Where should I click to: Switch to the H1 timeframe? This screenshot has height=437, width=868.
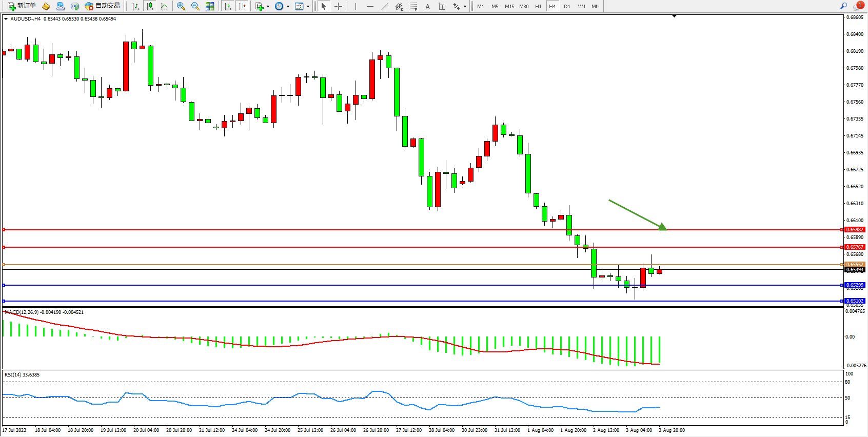(538, 6)
